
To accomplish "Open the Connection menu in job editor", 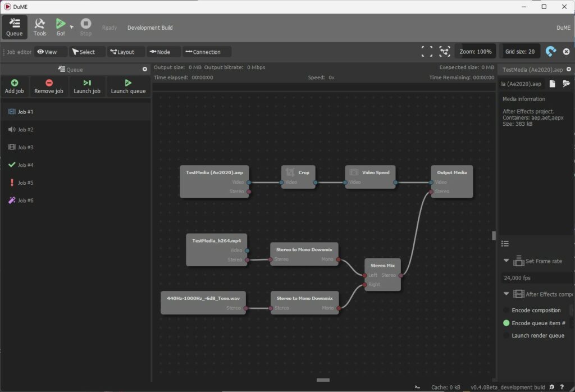I will click(x=206, y=52).
